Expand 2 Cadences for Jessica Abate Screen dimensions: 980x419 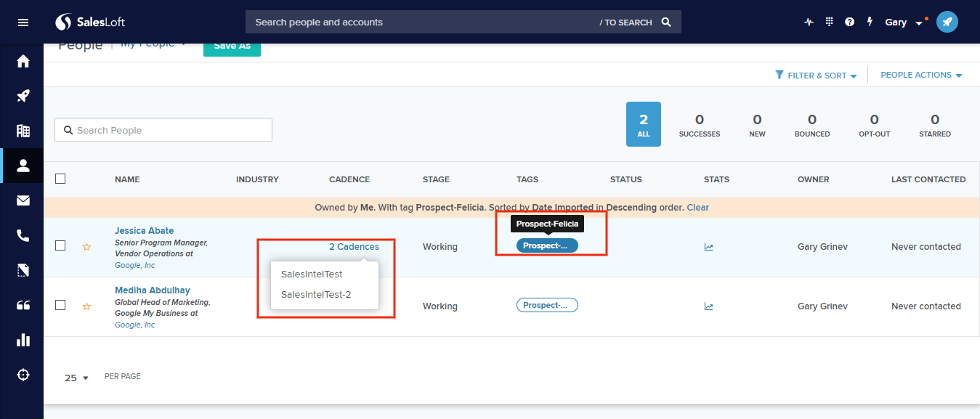(354, 247)
